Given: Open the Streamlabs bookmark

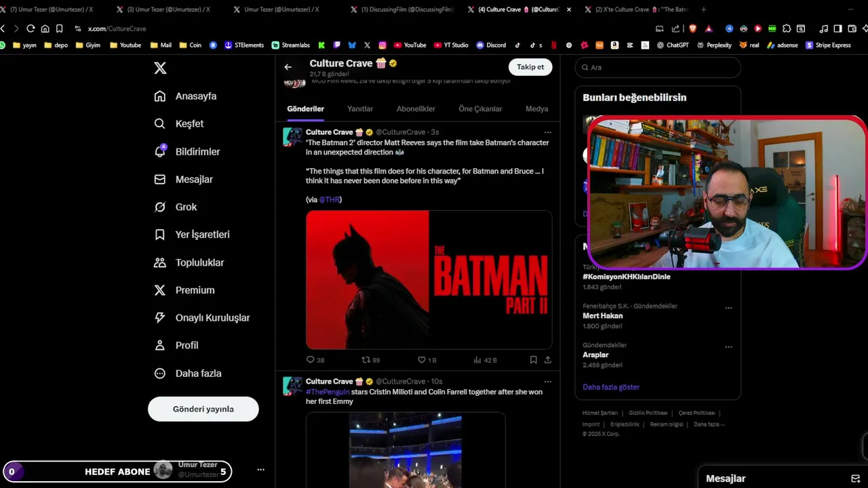Looking at the screenshot, I should pyautogui.click(x=290, y=45).
